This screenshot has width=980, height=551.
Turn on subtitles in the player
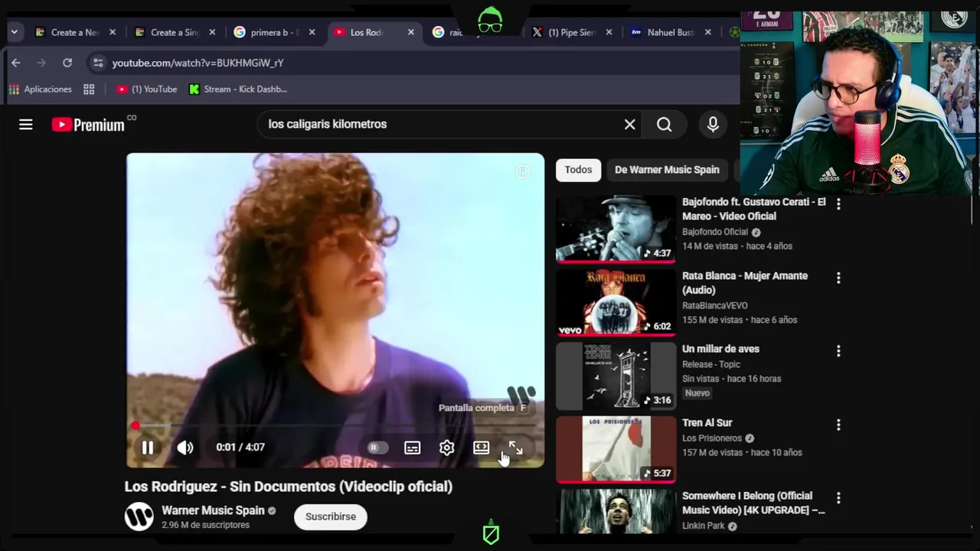(413, 448)
